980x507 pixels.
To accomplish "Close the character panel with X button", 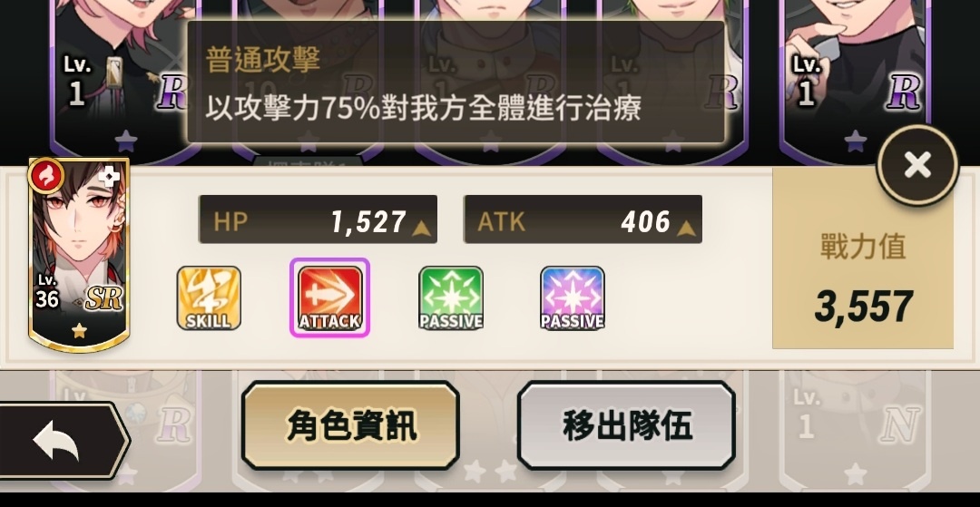I will (916, 165).
